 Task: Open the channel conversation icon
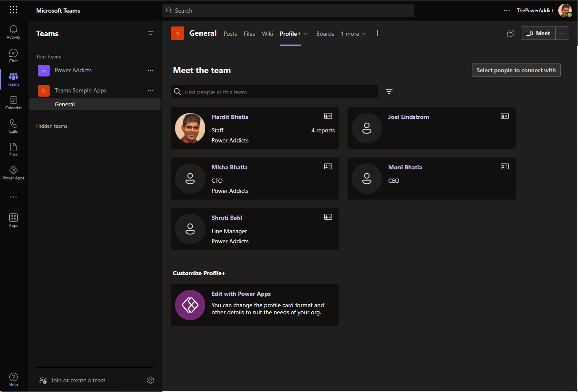tap(511, 33)
